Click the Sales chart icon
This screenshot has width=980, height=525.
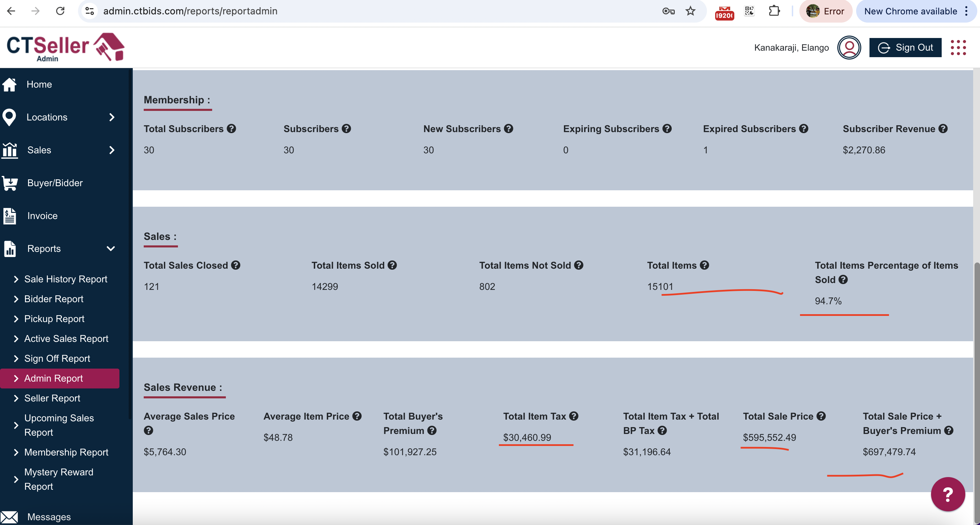click(x=10, y=150)
